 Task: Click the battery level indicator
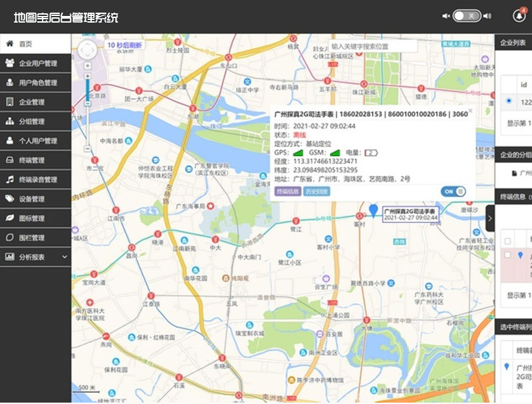pyautogui.click(x=371, y=153)
